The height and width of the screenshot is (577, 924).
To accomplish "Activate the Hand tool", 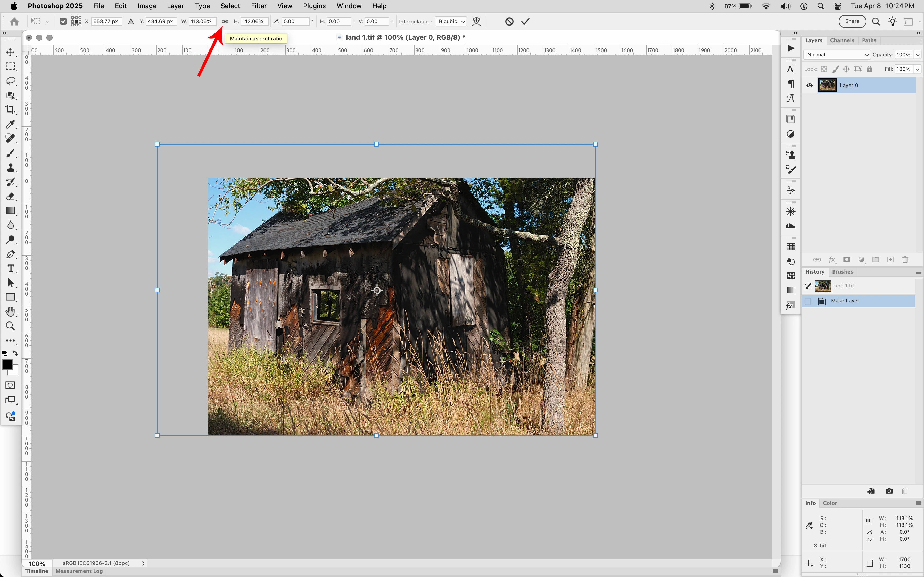I will tap(10, 312).
